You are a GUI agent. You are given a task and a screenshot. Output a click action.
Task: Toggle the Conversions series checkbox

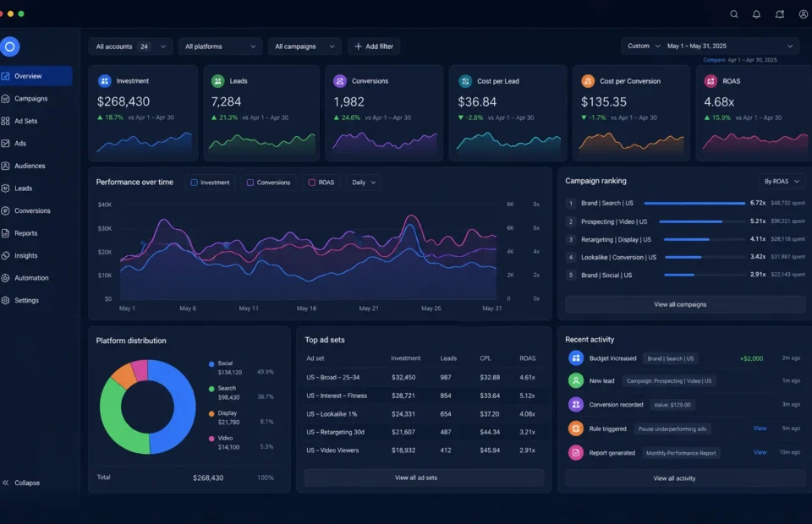click(250, 183)
